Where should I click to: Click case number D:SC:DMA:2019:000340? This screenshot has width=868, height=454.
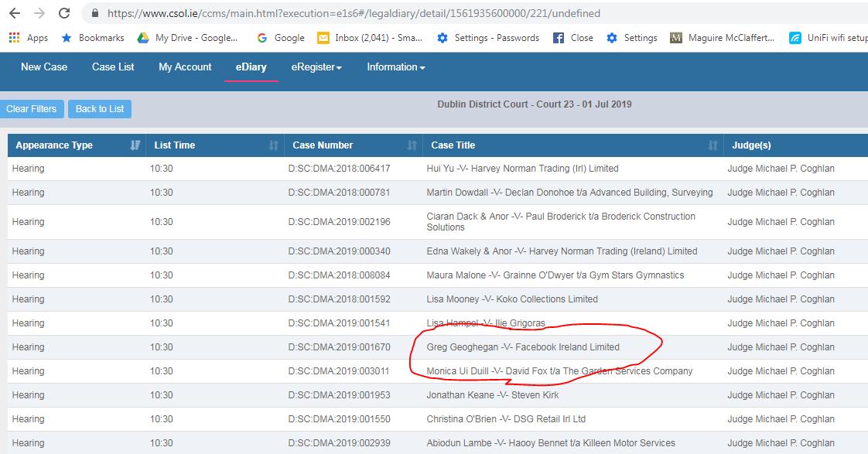coord(340,251)
